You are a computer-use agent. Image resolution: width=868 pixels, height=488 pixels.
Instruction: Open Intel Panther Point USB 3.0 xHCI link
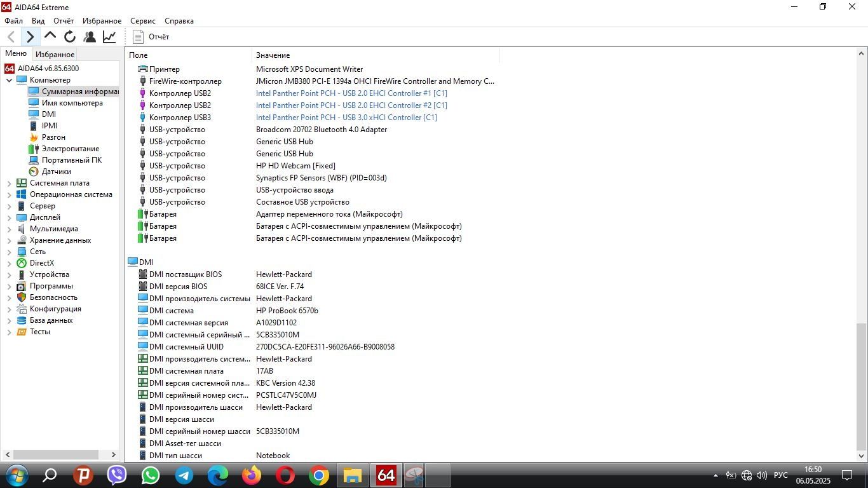coord(346,118)
